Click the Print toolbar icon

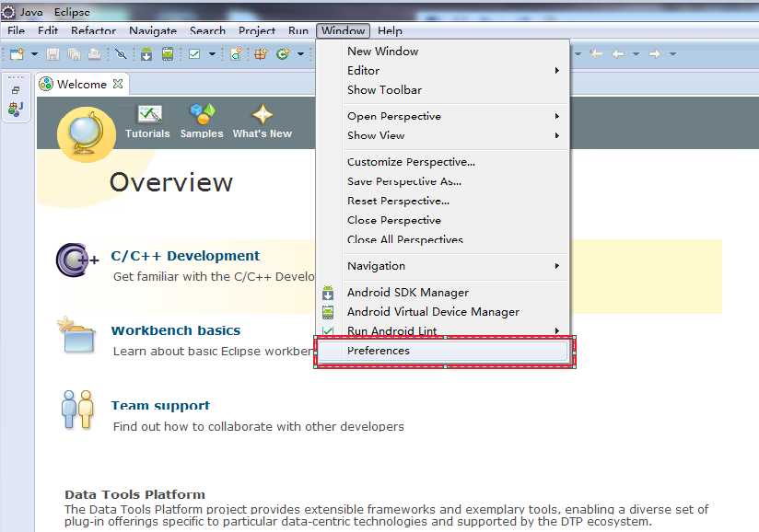pyautogui.click(x=94, y=53)
